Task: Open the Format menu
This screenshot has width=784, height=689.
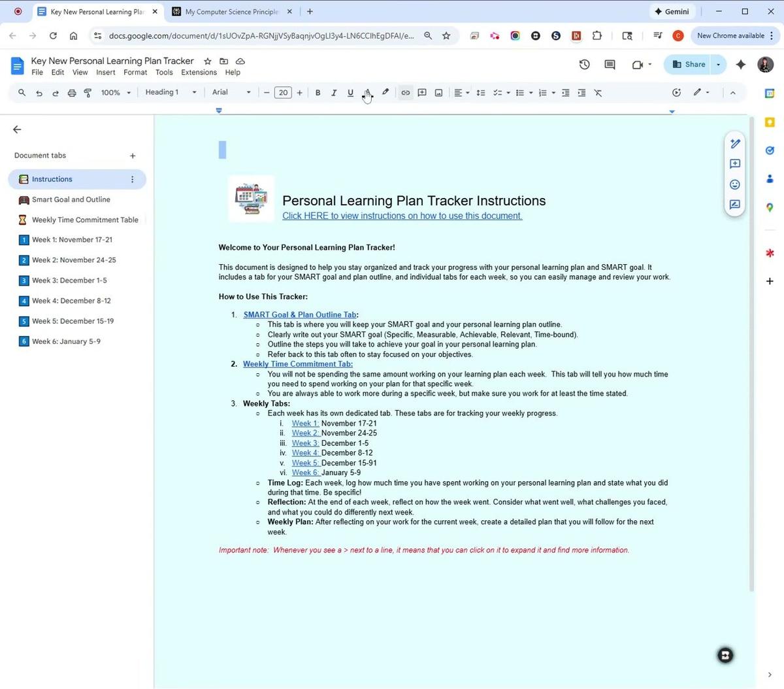Action: pos(135,72)
